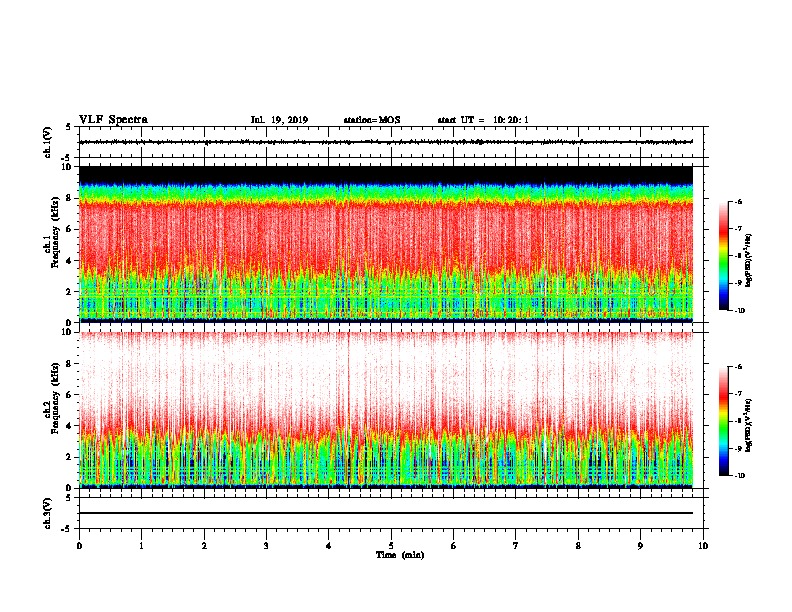Click the '8' kHz tick on ch.2 axis

click(70, 364)
